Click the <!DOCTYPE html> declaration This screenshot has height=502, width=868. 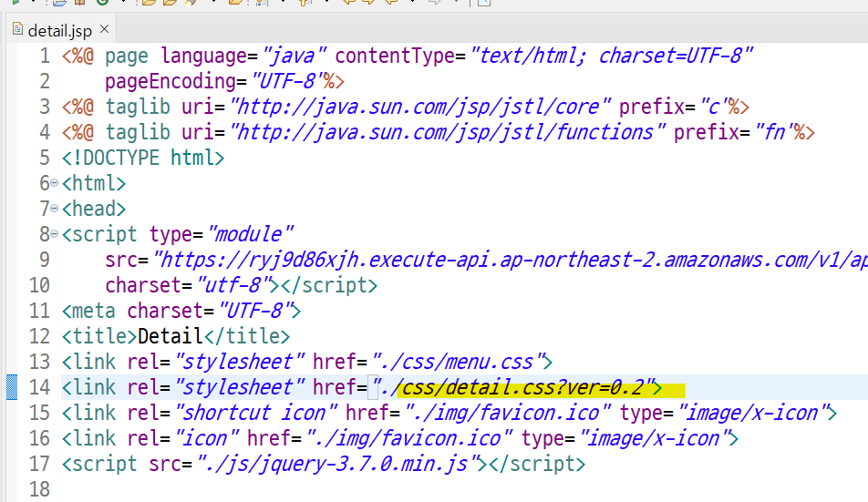[143, 158]
